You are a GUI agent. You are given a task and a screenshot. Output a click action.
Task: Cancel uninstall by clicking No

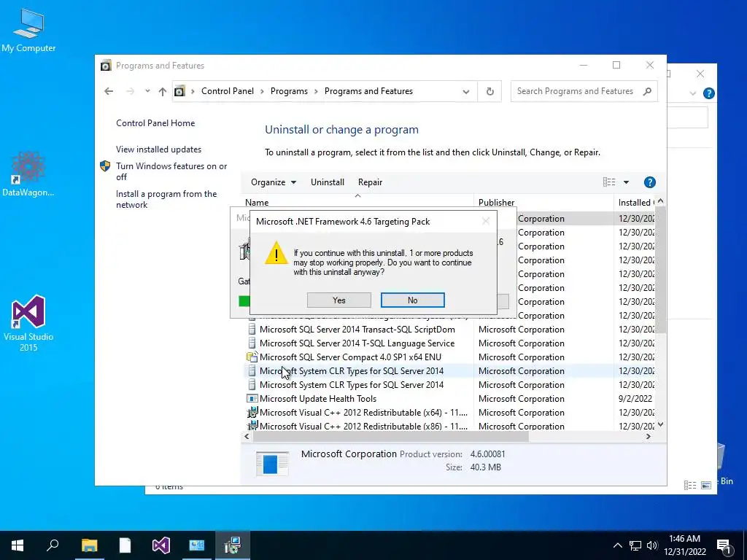coord(413,300)
